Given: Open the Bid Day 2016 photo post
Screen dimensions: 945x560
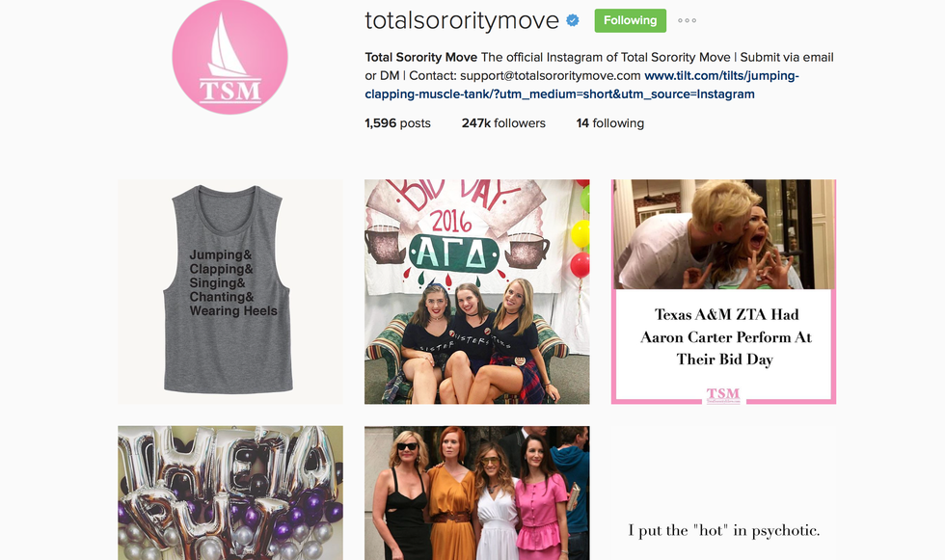Looking at the screenshot, I should click(x=476, y=291).
